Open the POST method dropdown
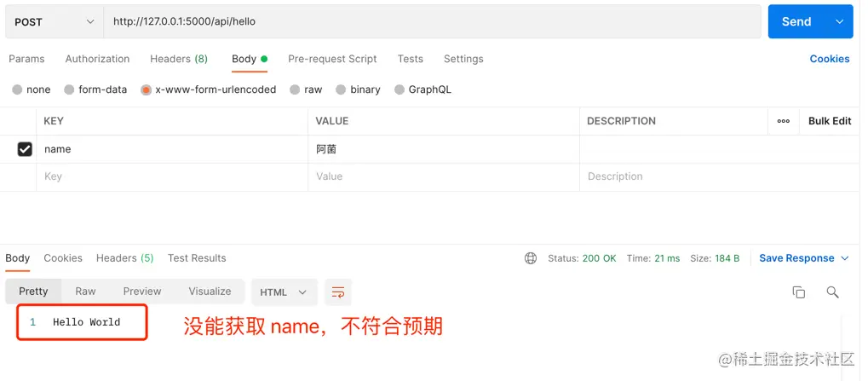The height and width of the screenshot is (381, 868). point(55,22)
